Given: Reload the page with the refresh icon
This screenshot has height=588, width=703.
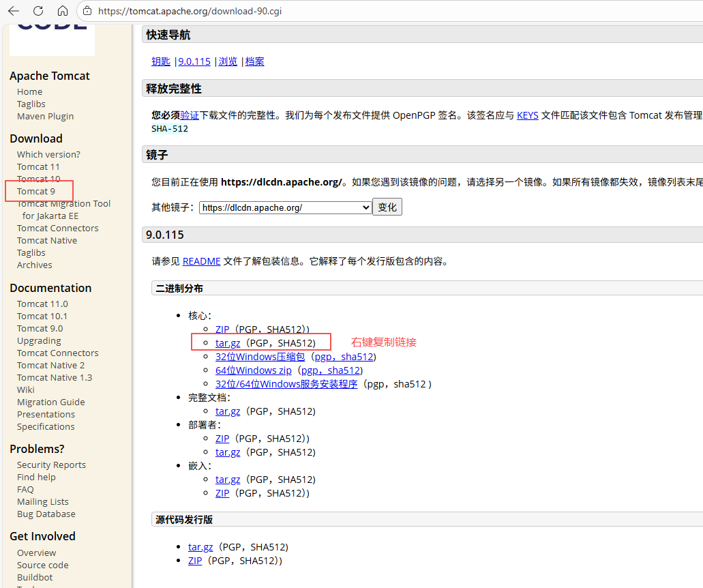Looking at the screenshot, I should coord(39,11).
